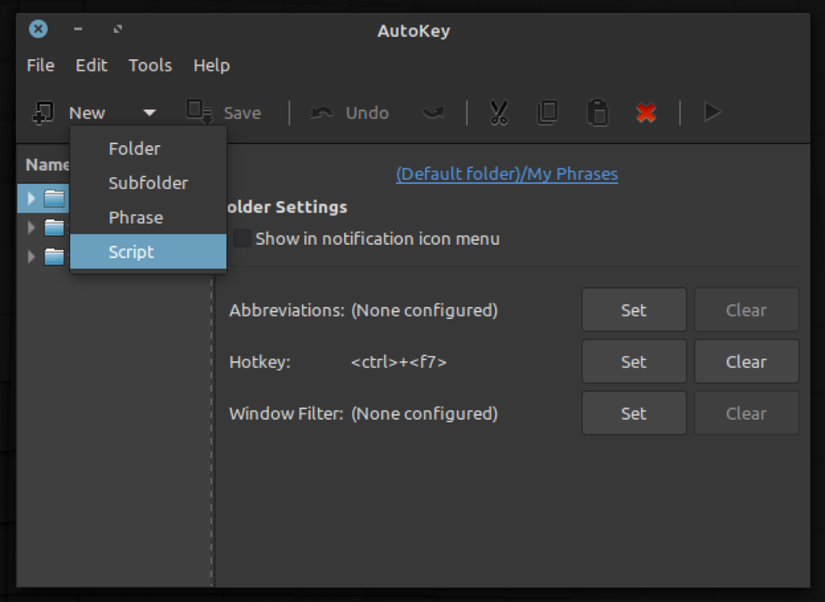825x602 pixels.
Task: Click the Redo toolbar icon
Action: [432, 112]
